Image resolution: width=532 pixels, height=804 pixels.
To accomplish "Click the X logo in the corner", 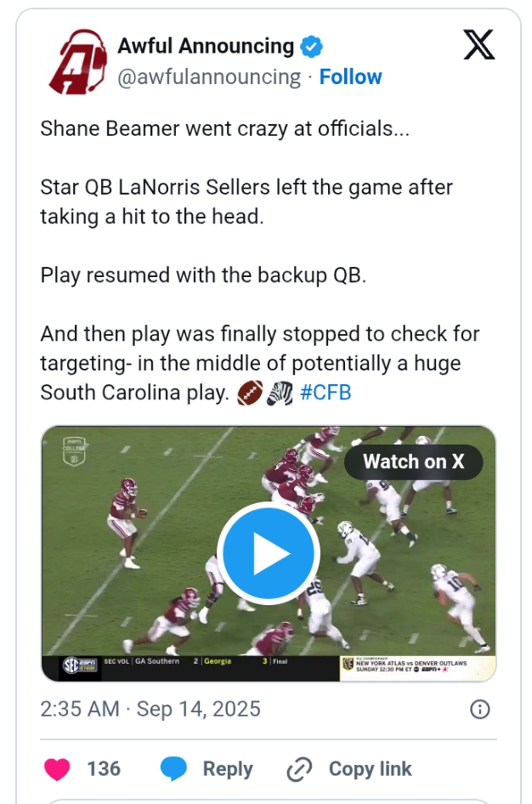I will [x=478, y=44].
